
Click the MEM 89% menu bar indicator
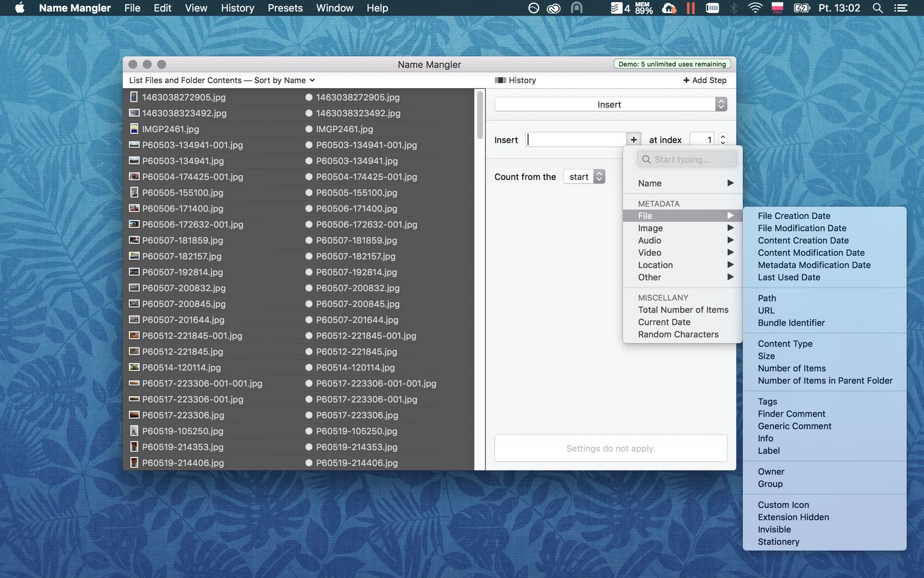643,8
